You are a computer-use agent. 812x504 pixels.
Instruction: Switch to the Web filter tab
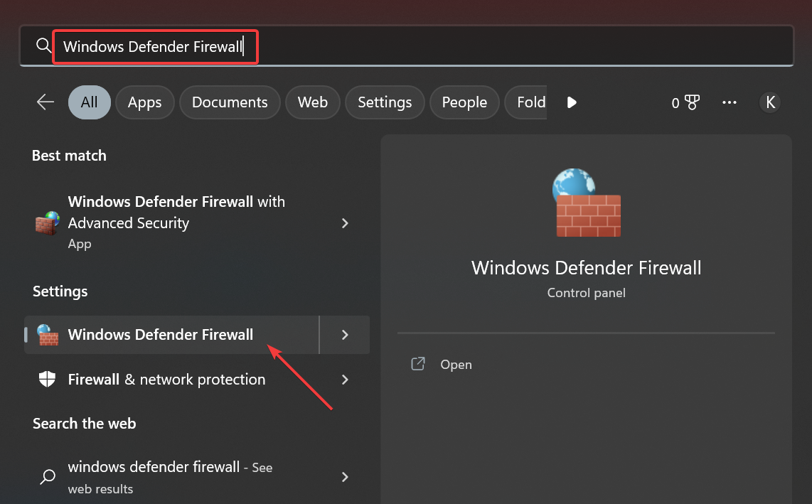pos(313,102)
